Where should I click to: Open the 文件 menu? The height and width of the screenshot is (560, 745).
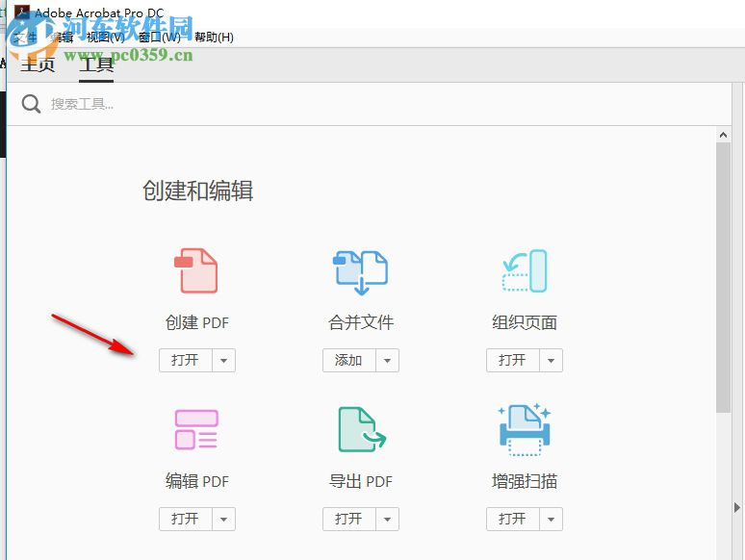point(25,38)
